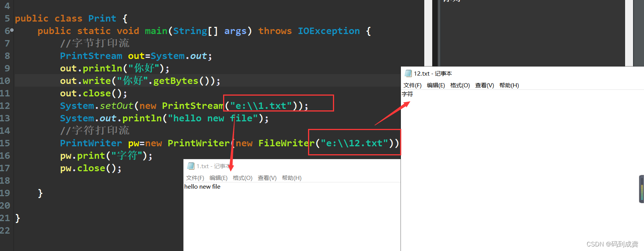644x251 pixels.
Task: Click 'System.setOut' on line 12
Action: tap(97, 106)
